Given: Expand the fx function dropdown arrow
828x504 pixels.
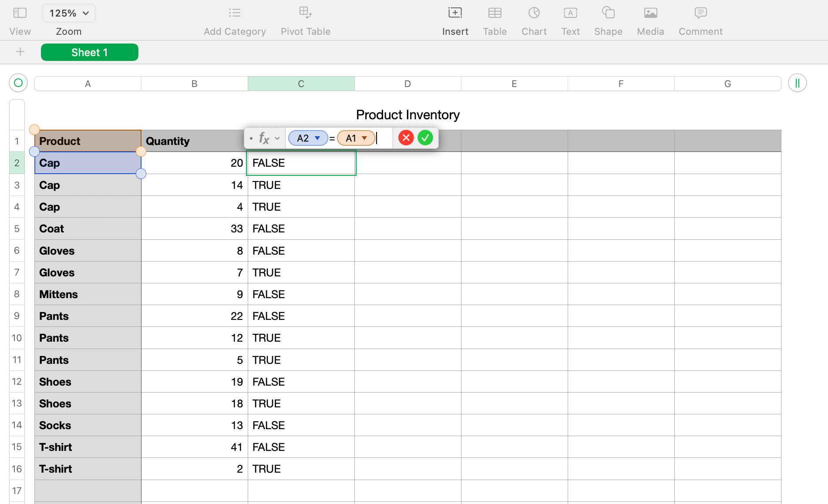Looking at the screenshot, I should (277, 138).
